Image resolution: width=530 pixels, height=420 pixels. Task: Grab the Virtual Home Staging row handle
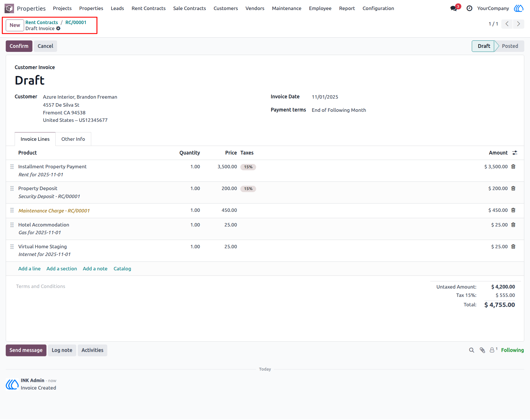tap(12, 247)
